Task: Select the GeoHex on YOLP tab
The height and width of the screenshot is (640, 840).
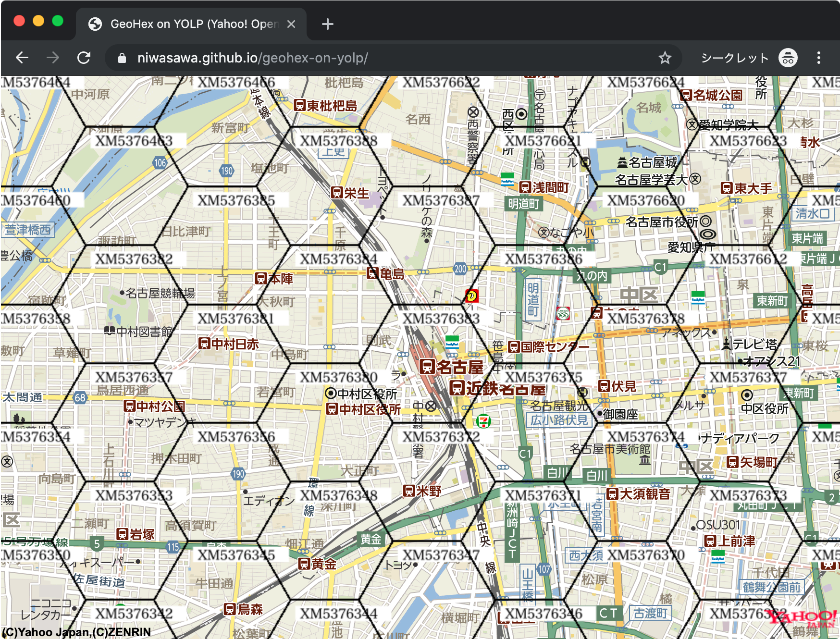Action: 191,24
